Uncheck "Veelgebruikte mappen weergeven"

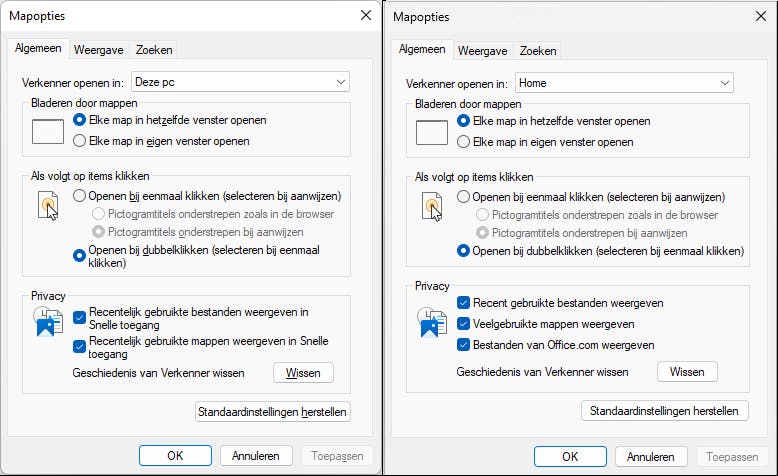click(x=463, y=324)
